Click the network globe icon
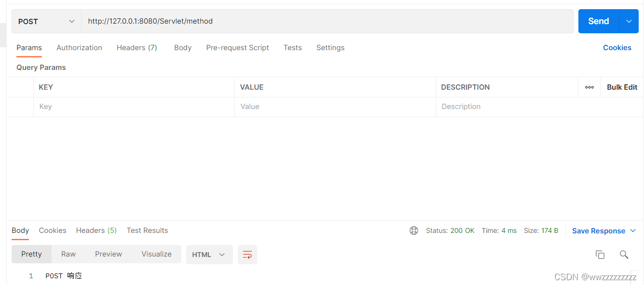644x285 pixels. (414, 231)
